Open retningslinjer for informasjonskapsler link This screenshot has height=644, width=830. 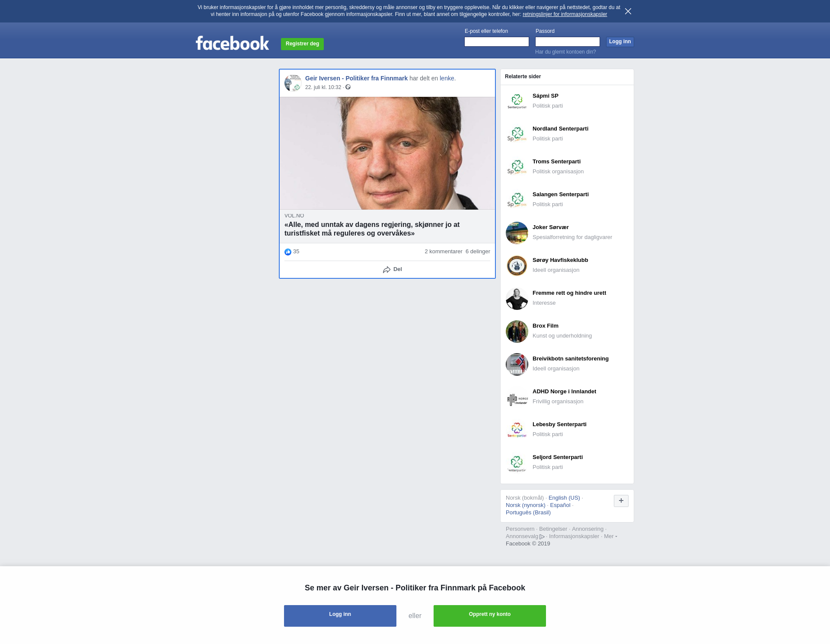pyautogui.click(x=565, y=14)
